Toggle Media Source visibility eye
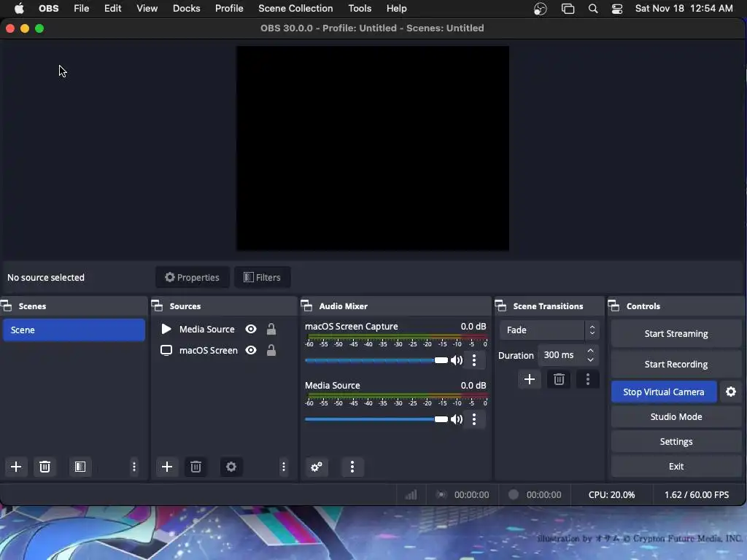The image size is (747, 560). 251,329
